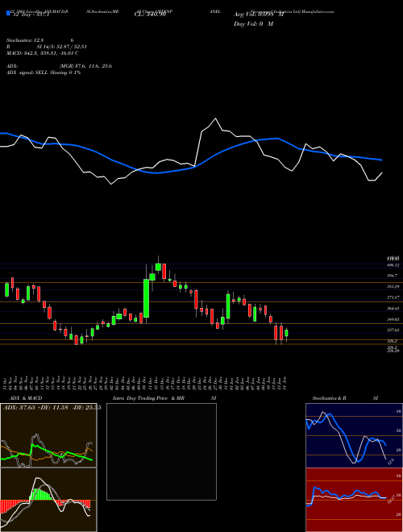403x532 pixels.
Task: Click the empty intraday trading price chart box
Action: click(161, 451)
